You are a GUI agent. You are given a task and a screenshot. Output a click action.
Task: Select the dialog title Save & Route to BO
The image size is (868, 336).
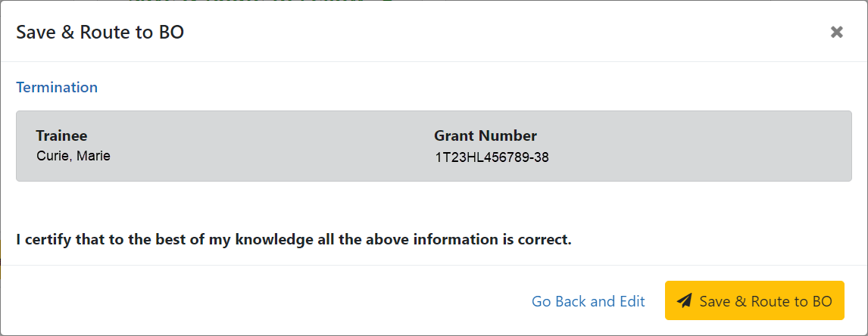pyautogui.click(x=100, y=32)
